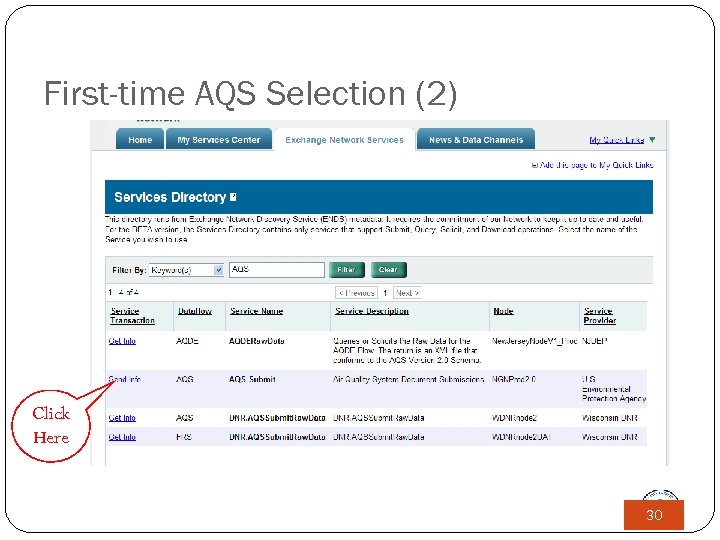Click the NGNProd2.0 node cell
Viewport: 720px width, 540px height.
click(514, 379)
